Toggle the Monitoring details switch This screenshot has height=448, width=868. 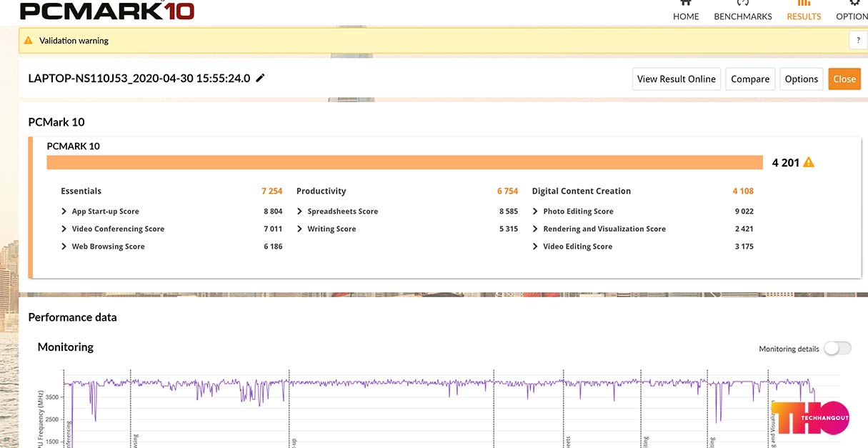tap(837, 349)
